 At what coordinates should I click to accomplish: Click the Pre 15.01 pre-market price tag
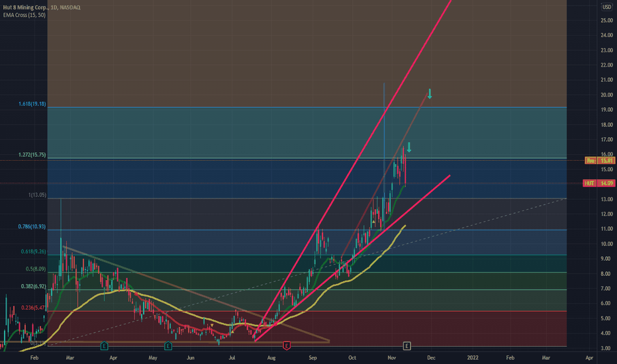pyautogui.click(x=600, y=161)
